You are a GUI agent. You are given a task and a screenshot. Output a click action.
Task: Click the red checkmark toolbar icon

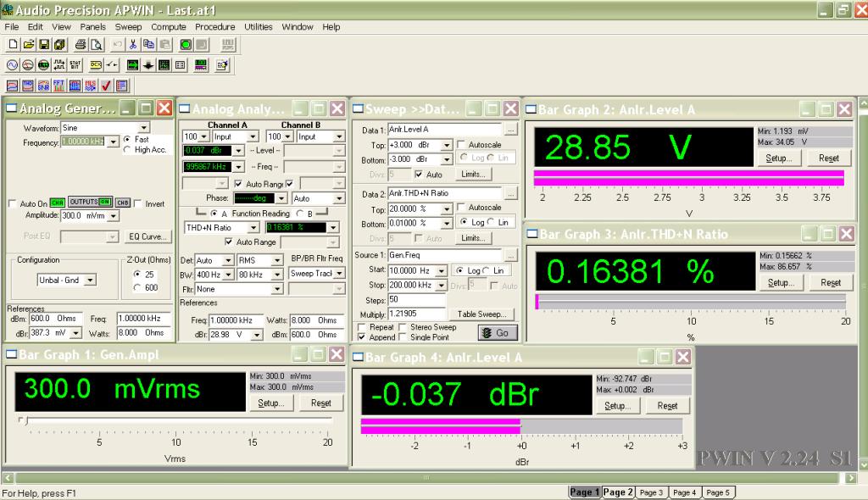[x=106, y=86]
